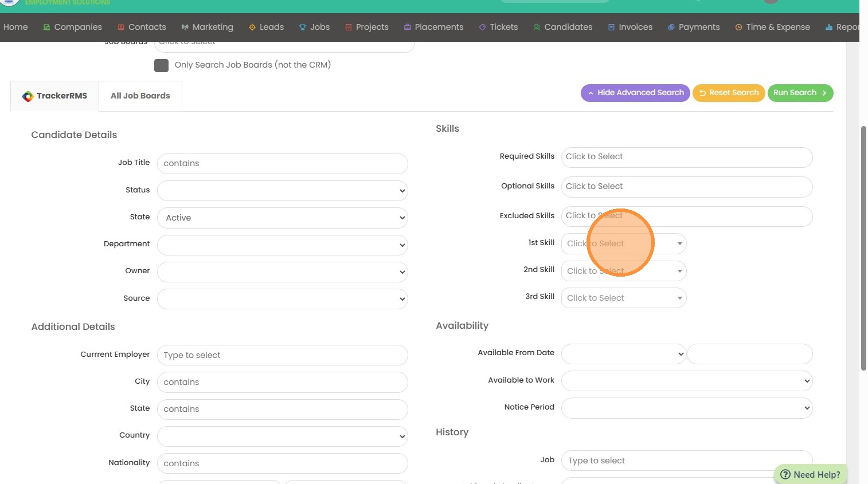Viewport: 868px width, 484px height.
Task: Click the Candidates person icon
Action: click(537, 27)
